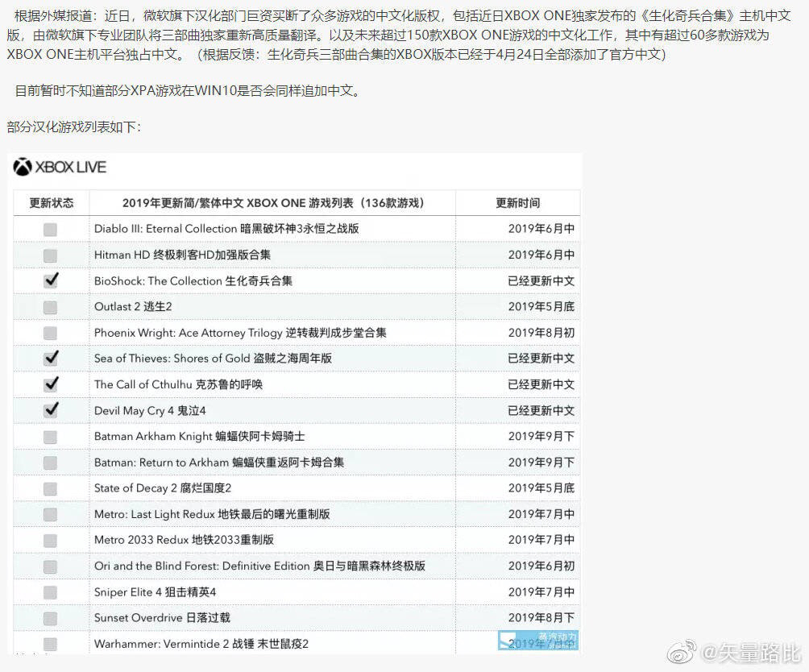
Task: Select the Sea of Thieves: Shores of Gold title
Action: tap(213, 358)
